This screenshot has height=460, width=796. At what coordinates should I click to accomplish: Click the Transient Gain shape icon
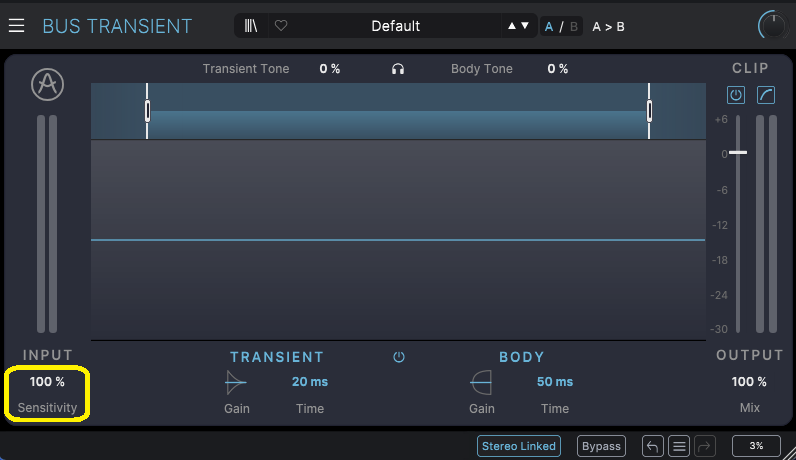(x=236, y=382)
